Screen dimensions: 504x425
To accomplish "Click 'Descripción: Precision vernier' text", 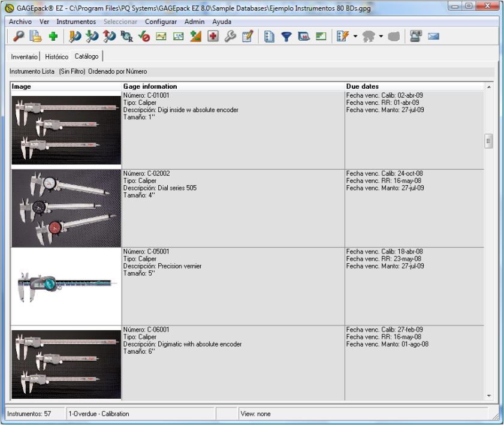I will point(162,266).
